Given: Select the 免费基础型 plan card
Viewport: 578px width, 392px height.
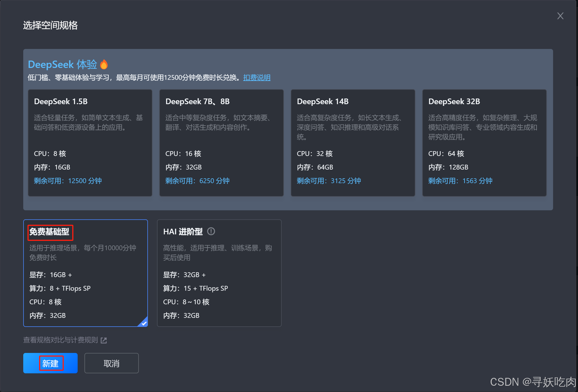Looking at the screenshot, I should click(x=86, y=273).
